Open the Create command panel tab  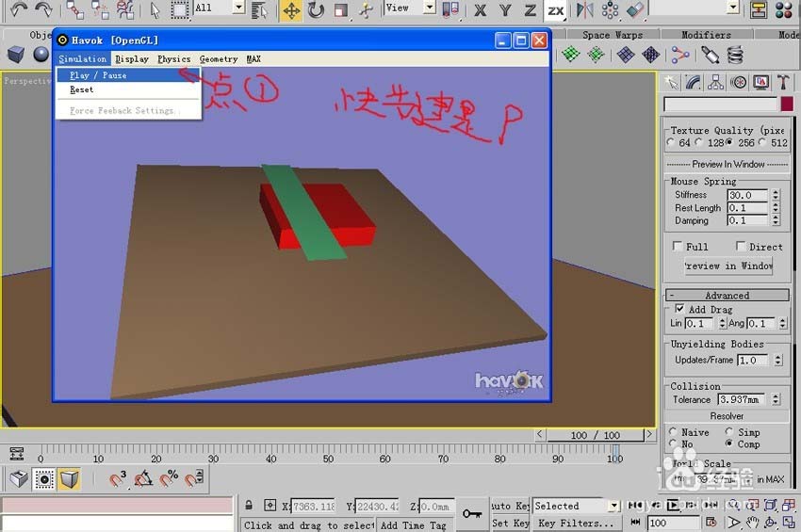(671, 83)
